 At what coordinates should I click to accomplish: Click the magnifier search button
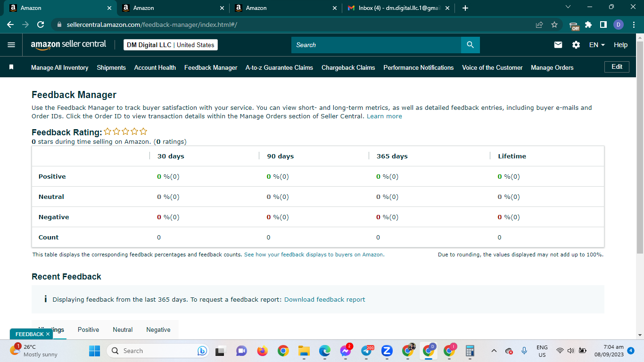pos(470,45)
